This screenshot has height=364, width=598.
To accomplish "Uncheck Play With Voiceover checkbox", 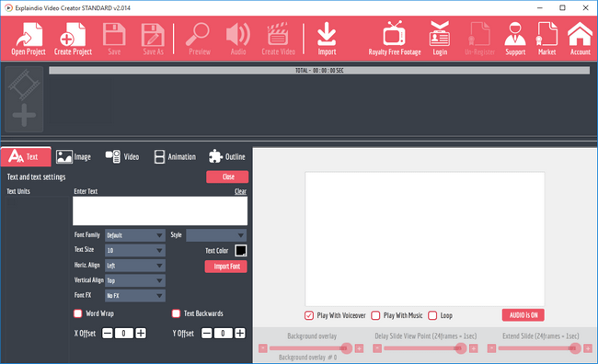I will 309,315.
